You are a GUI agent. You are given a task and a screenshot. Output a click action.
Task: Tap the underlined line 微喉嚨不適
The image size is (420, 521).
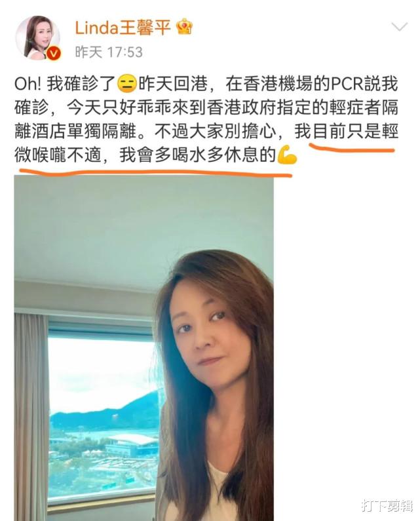point(58,155)
